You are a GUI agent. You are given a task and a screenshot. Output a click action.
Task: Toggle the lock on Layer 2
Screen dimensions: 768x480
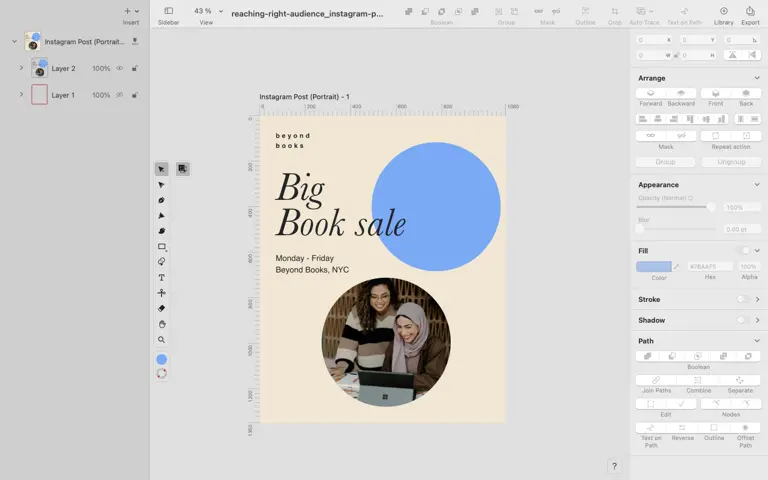(134, 68)
